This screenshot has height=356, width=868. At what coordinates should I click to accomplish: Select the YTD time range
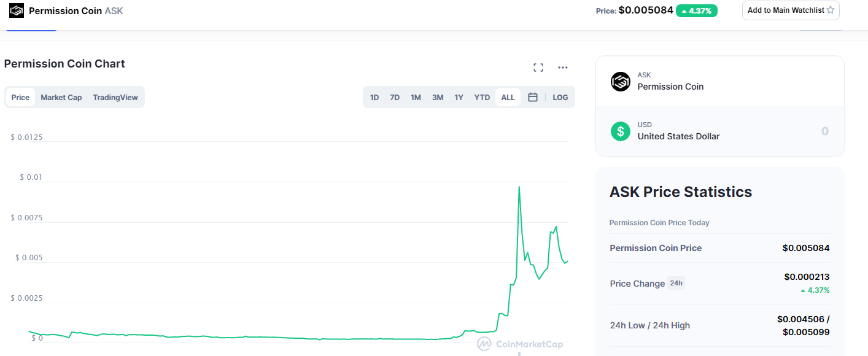[x=482, y=97]
